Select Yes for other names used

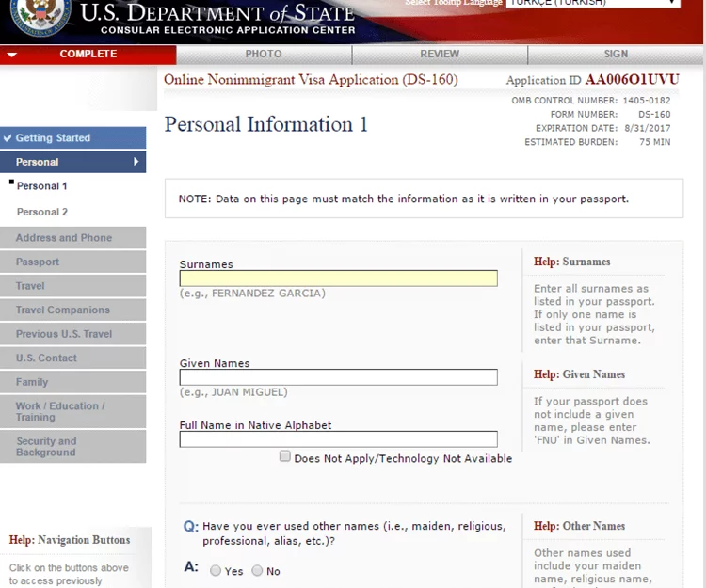(x=216, y=571)
